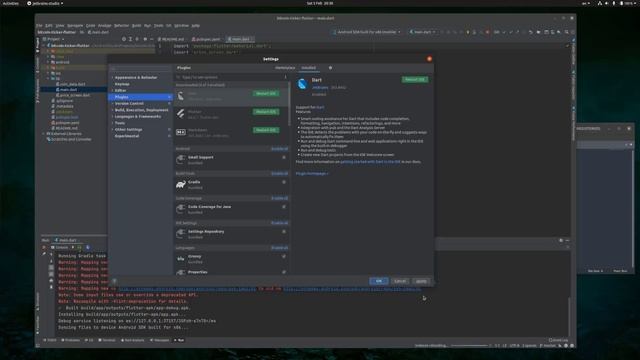Click Restart IDE on Flutter row

pos(266,112)
